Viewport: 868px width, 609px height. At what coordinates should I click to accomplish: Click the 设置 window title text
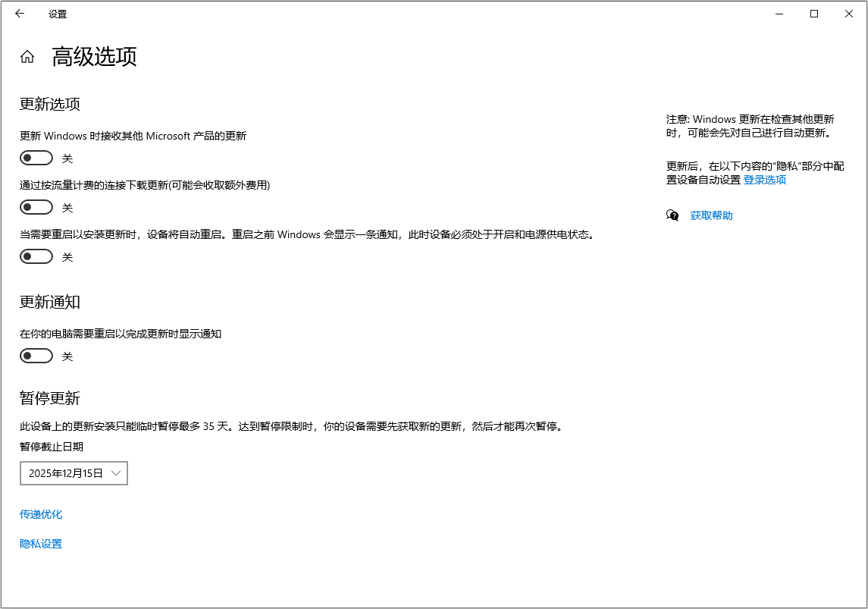[58, 14]
